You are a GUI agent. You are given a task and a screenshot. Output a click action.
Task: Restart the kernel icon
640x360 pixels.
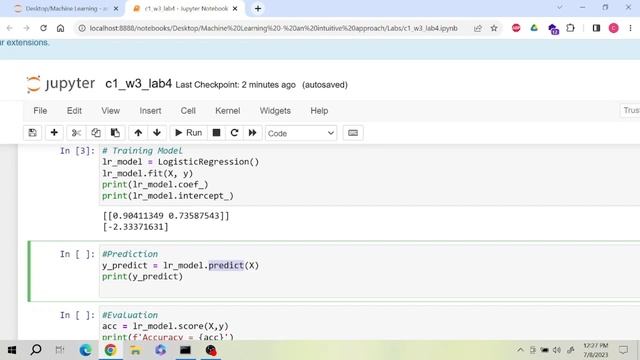pyautogui.click(x=234, y=133)
